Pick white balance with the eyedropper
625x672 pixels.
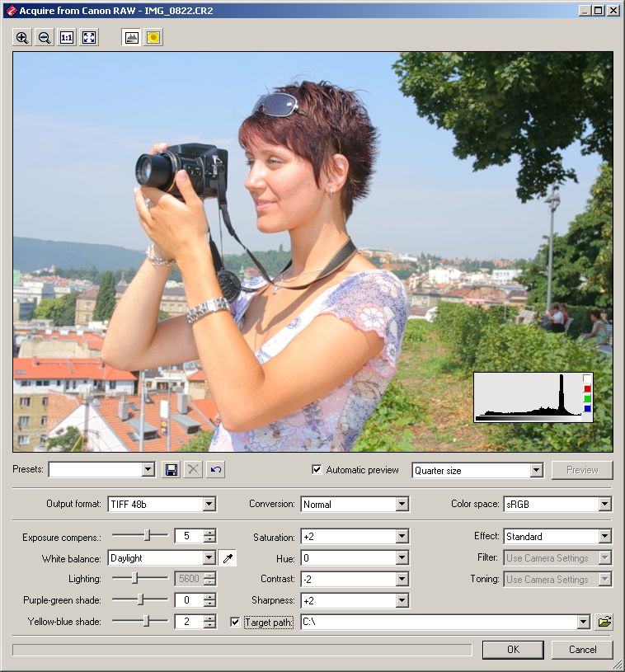click(x=228, y=558)
